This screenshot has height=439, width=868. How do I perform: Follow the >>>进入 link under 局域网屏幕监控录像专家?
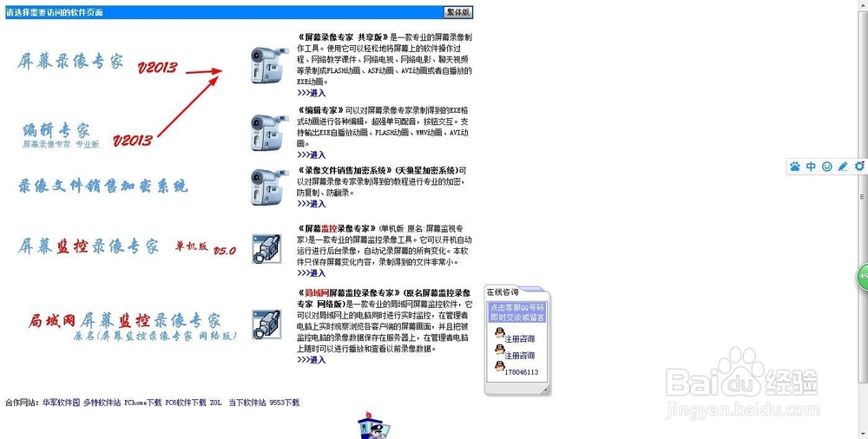click(x=311, y=360)
